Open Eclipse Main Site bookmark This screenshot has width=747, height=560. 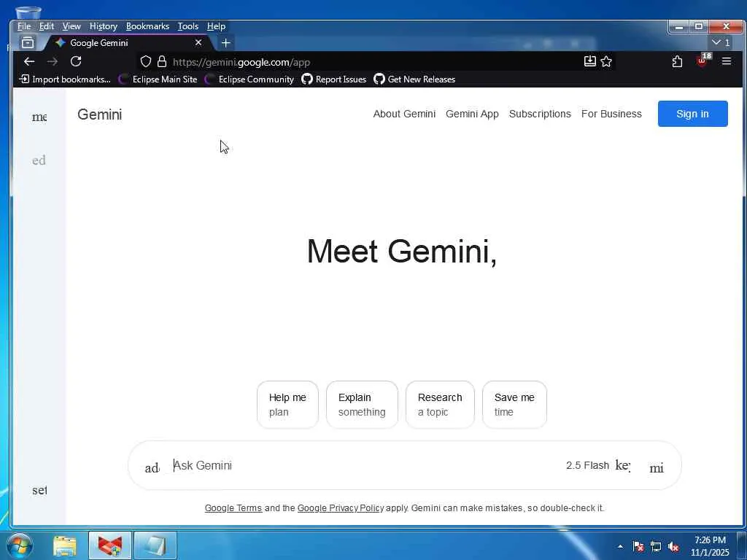click(x=158, y=79)
